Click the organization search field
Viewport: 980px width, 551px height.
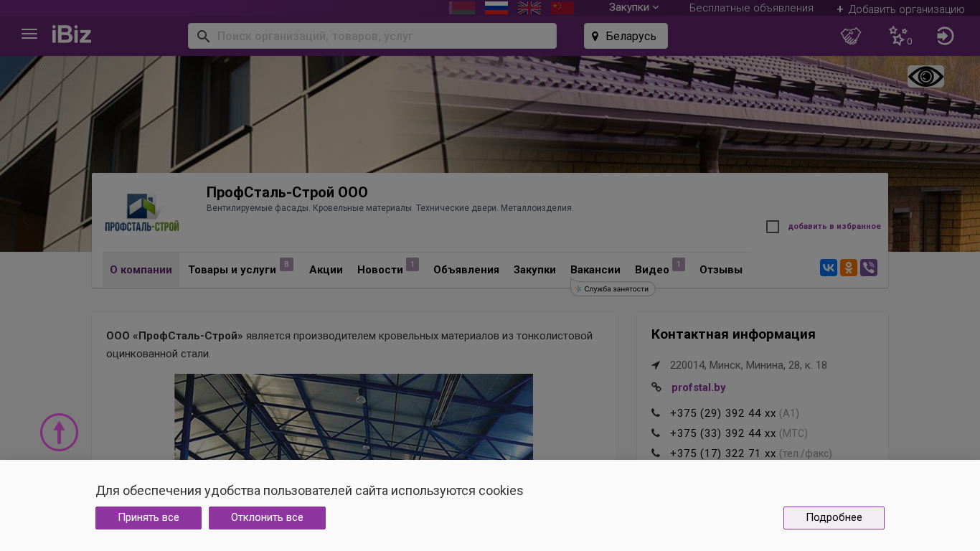[x=380, y=36]
